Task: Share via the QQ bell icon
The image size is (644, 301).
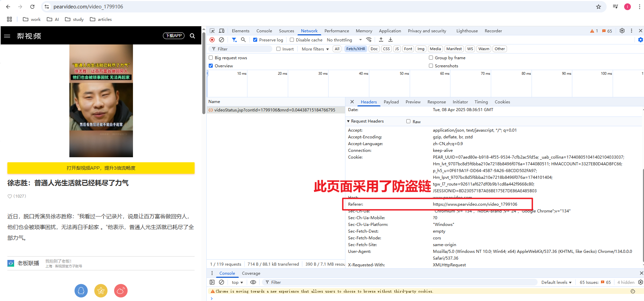Action: [x=81, y=291]
